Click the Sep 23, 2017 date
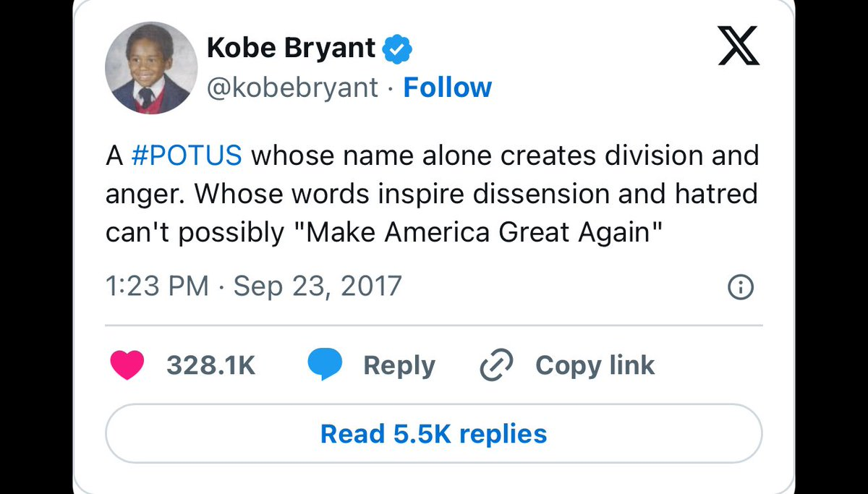The width and height of the screenshot is (868, 494). [x=317, y=286]
